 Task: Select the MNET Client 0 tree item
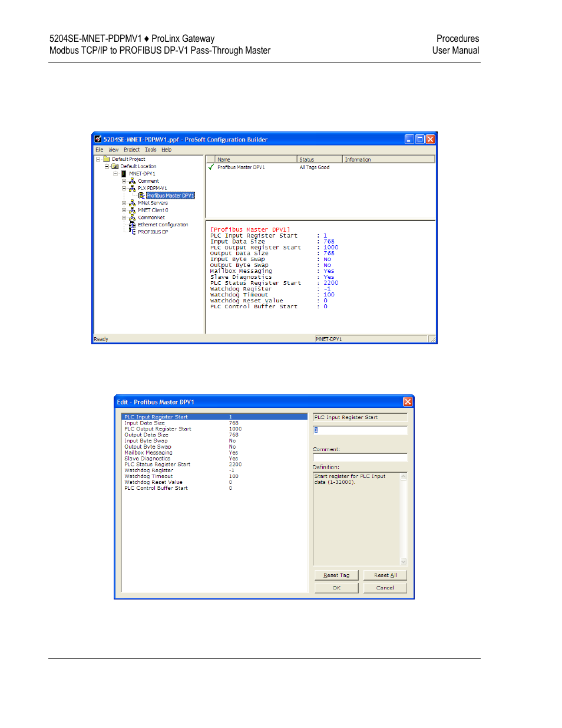click(153, 210)
